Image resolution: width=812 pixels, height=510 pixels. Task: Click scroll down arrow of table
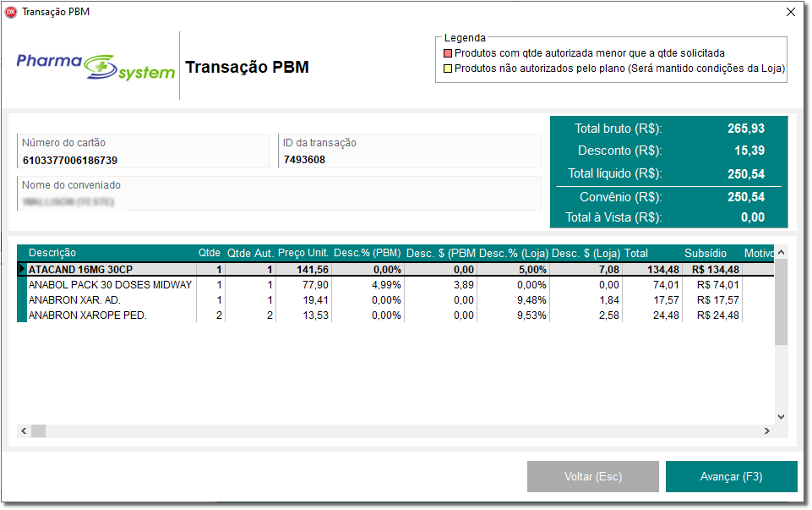pyautogui.click(x=781, y=417)
